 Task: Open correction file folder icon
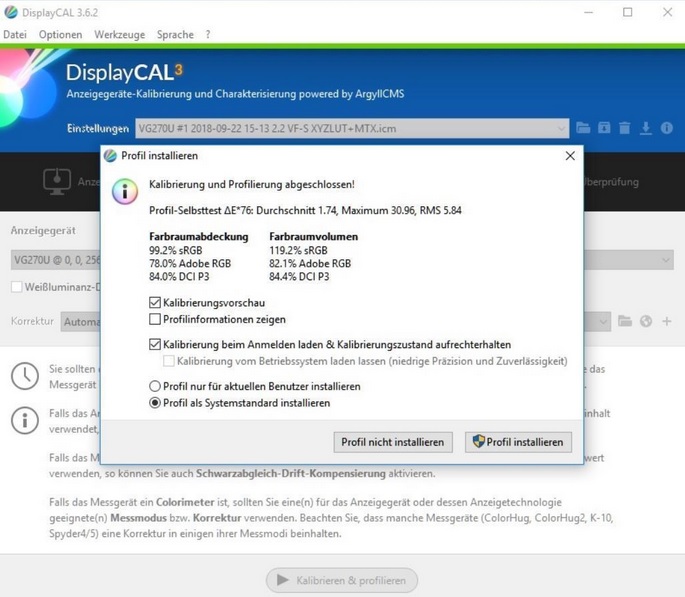click(625, 321)
